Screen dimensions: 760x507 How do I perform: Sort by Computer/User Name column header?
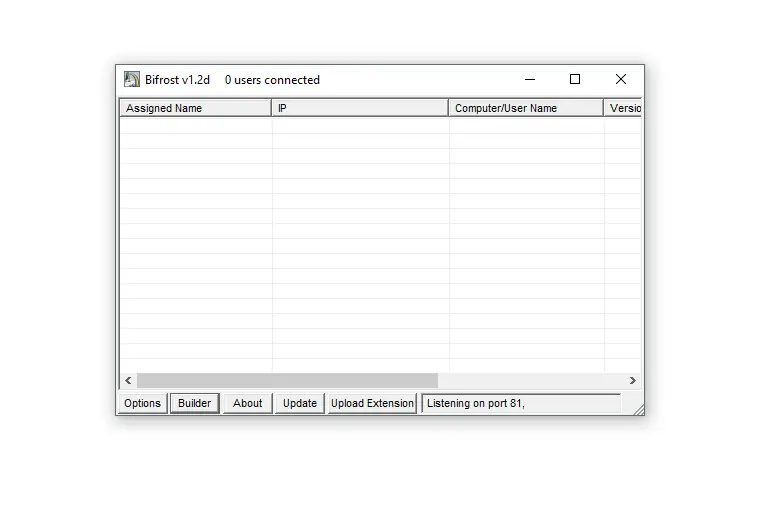(x=526, y=108)
